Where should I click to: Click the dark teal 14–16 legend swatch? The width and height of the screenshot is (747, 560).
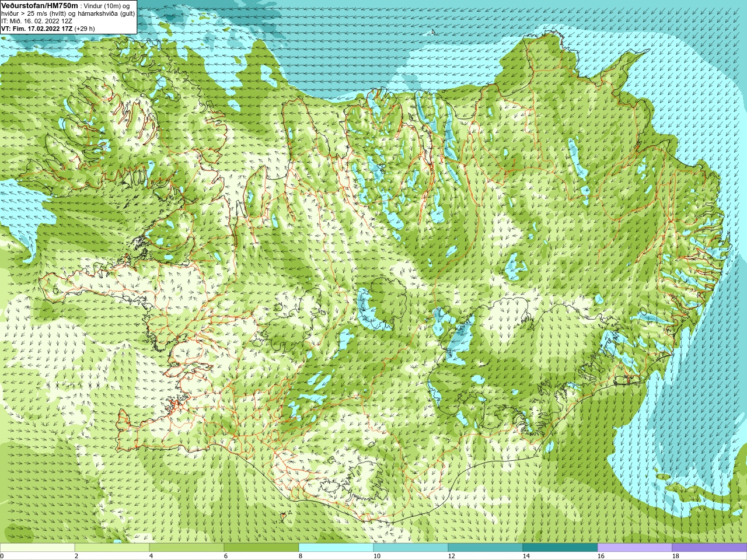tap(560, 548)
